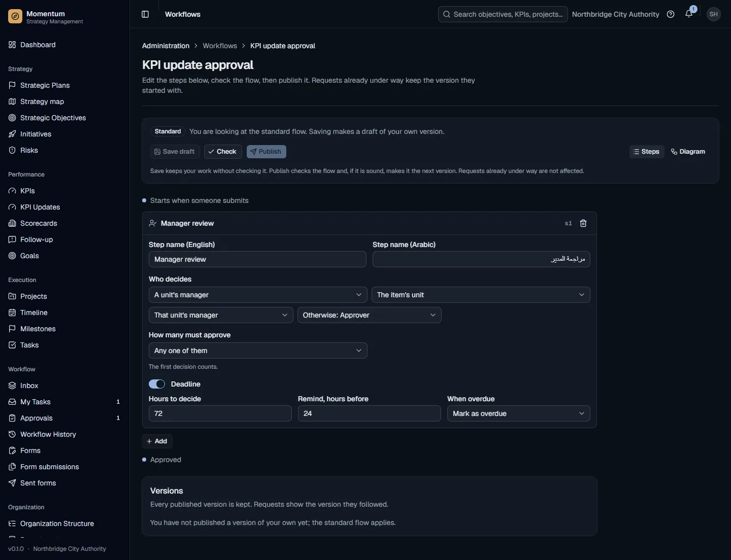Click the 'KPI update approval' breadcrumb text
The width and height of the screenshot is (731, 560).
283,46
